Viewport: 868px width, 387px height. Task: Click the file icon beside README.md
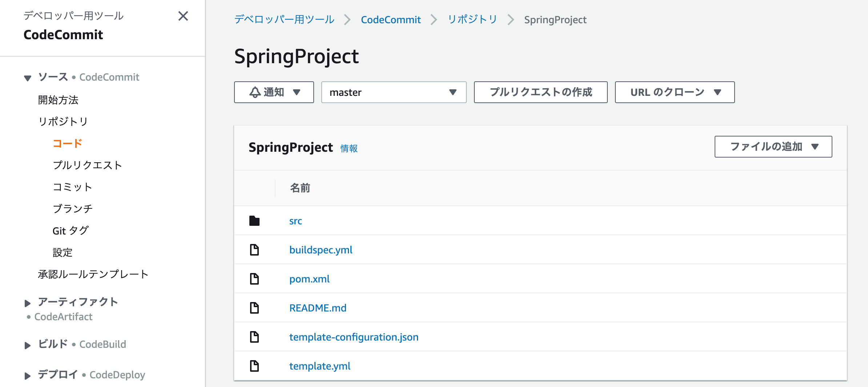click(x=254, y=307)
